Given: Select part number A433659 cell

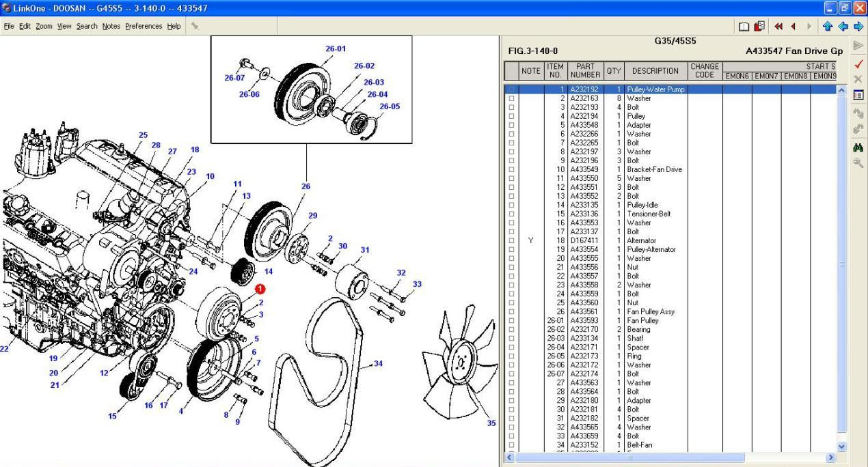Looking at the screenshot, I should [x=585, y=436].
